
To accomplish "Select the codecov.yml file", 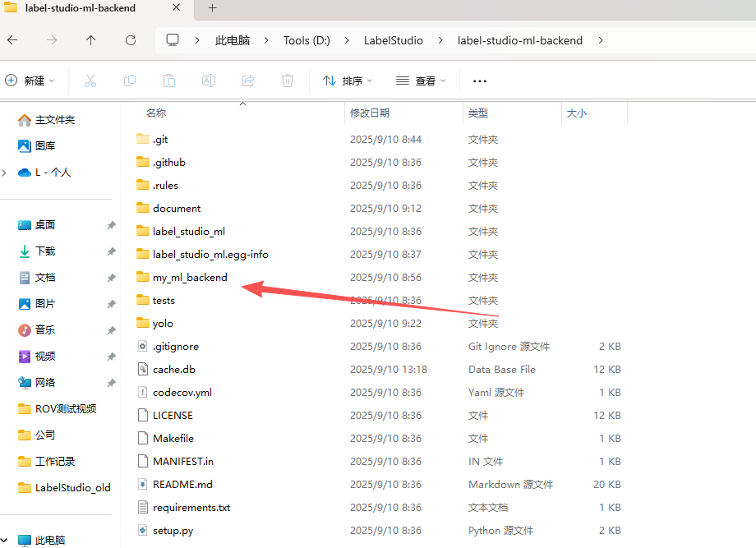I will pyautogui.click(x=182, y=393).
